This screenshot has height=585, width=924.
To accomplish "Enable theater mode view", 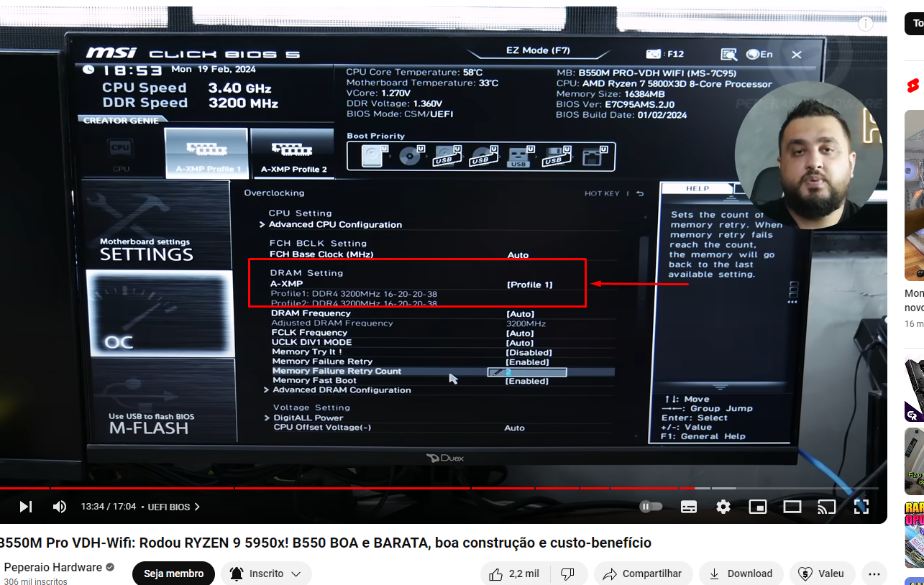I will [x=792, y=507].
